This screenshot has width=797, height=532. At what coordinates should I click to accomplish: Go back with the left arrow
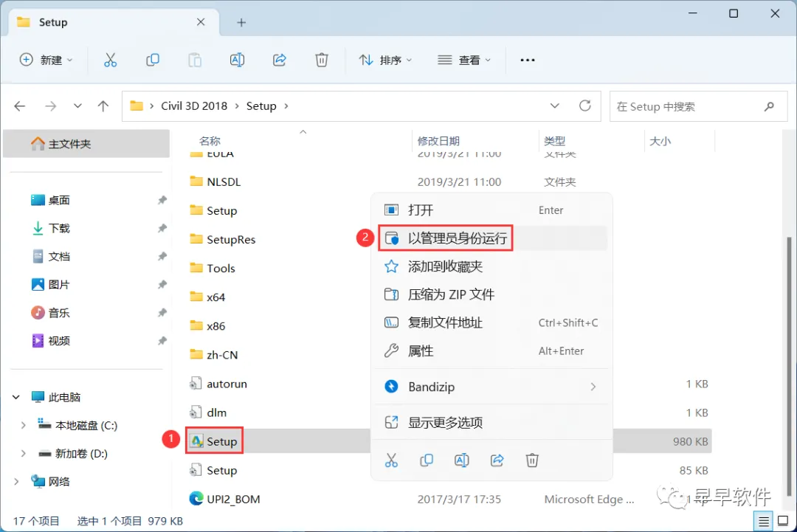(20, 106)
